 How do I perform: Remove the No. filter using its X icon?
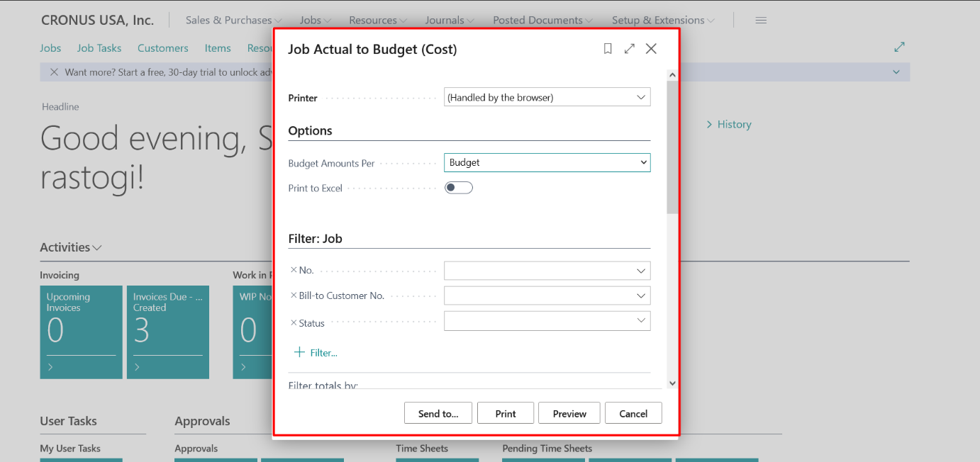295,270
